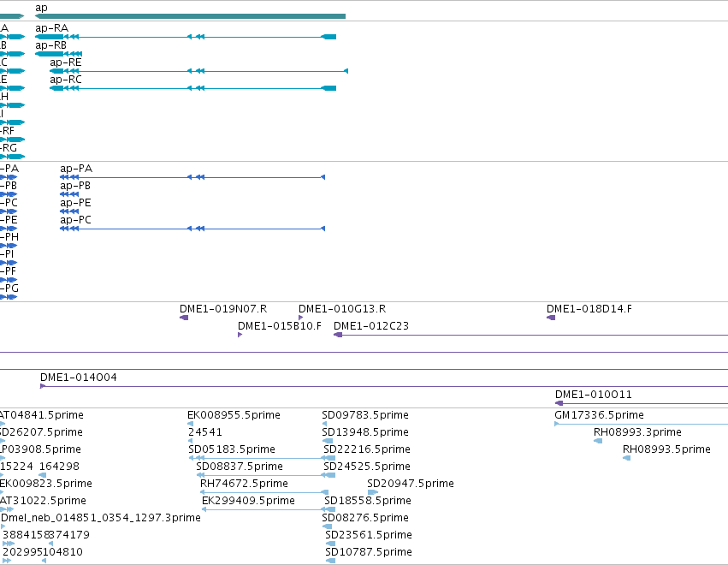This screenshot has width=728, height=565.
Task: Click the ap-RA transcript glyph line
Action: click(x=186, y=37)
